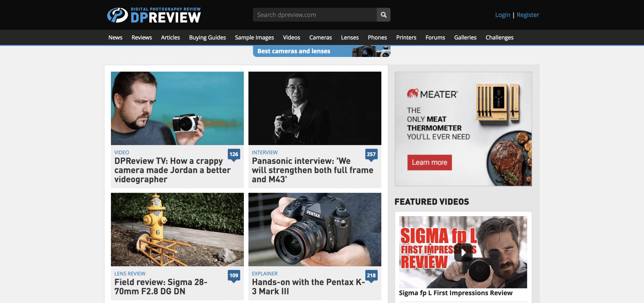The width and height of the screenshot is (644, 303).
Task: Open the Buying Guides menu
Action: (207, 38)
